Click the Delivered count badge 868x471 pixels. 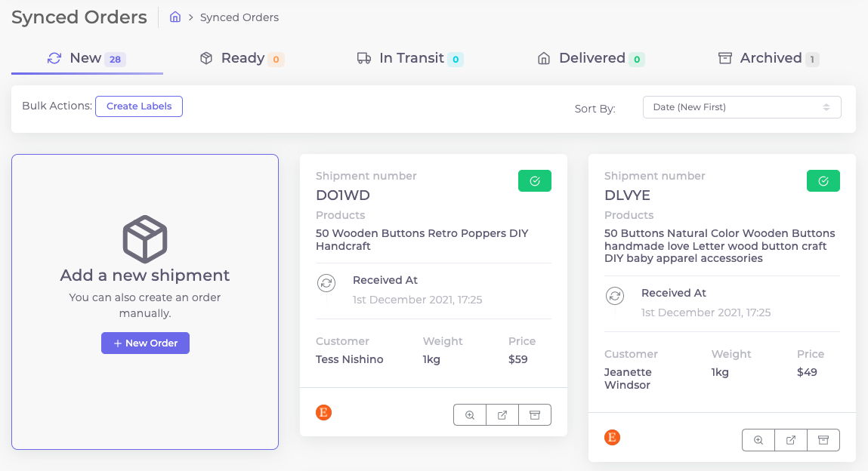[x=637, y=59]
